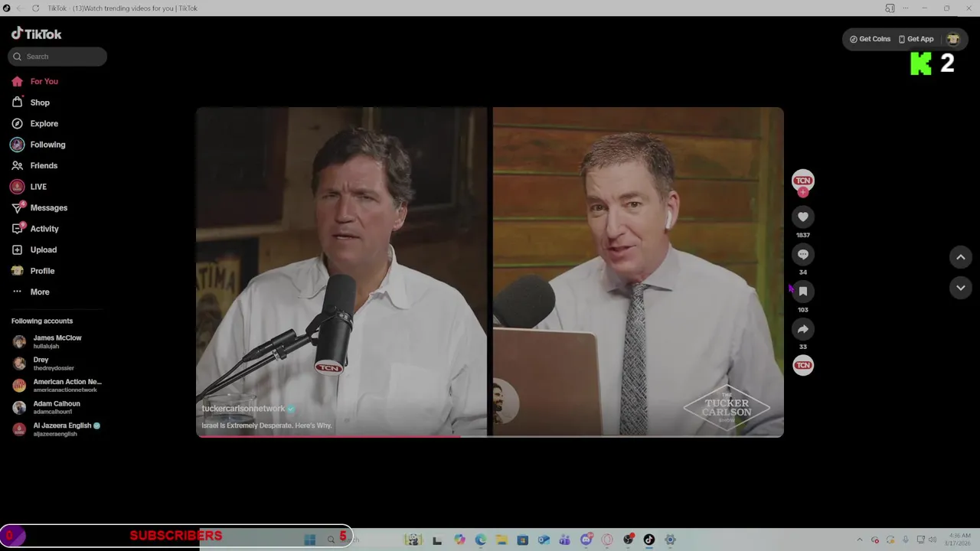Open tuckercarlsonnetwork username on video

coord(243,409)
